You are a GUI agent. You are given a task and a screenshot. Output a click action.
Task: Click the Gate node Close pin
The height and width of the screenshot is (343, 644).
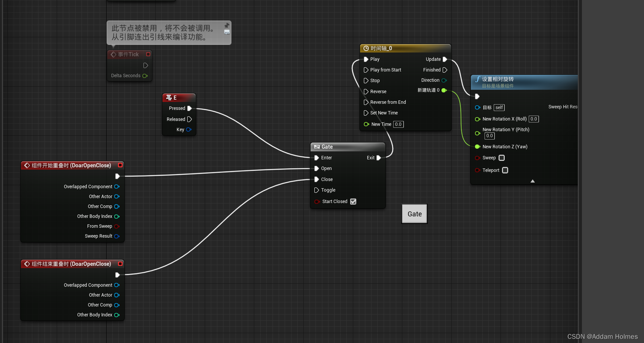pos(316,179)
